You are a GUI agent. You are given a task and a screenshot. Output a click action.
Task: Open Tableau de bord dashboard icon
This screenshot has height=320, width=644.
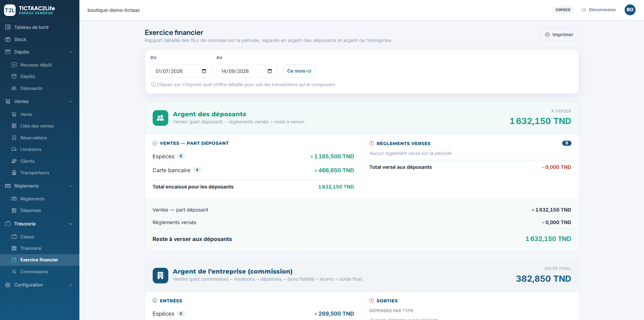coord(8,27)
